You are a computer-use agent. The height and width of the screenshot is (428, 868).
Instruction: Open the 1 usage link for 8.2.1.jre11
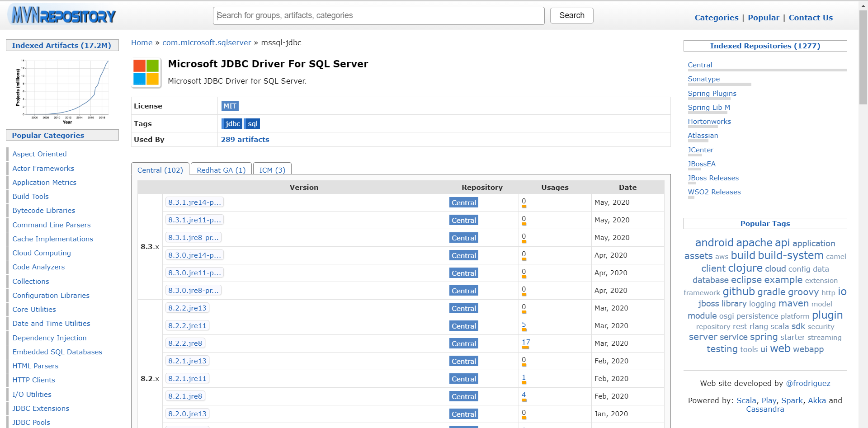coord(524,377)
